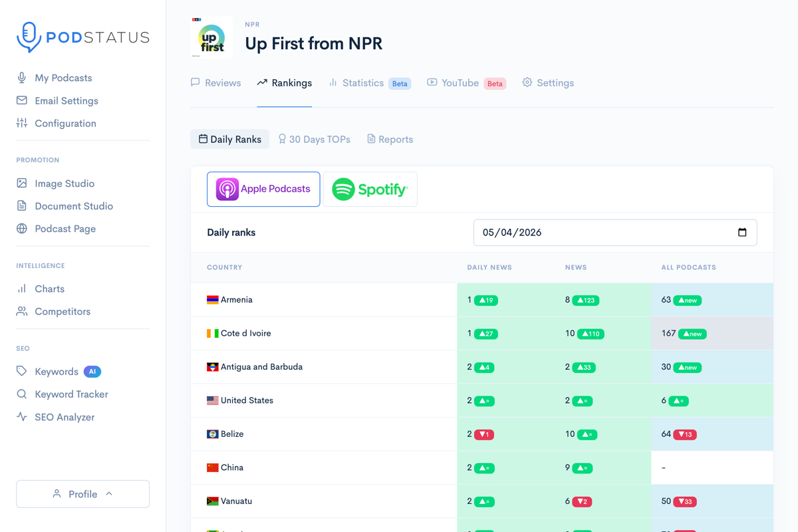
Task: Switch rankings to Spotify platform
Action: (x=370, y=189)
